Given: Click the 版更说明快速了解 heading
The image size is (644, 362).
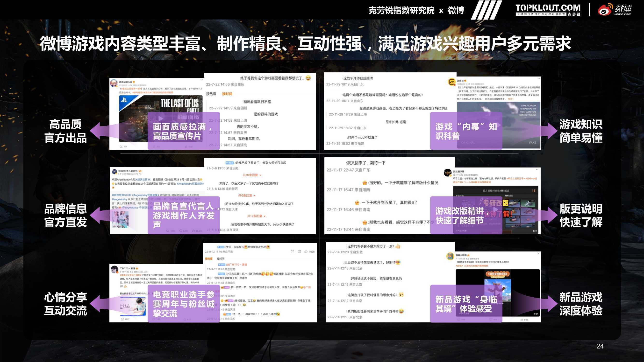Looking at the screenshot, I should 581,215.
